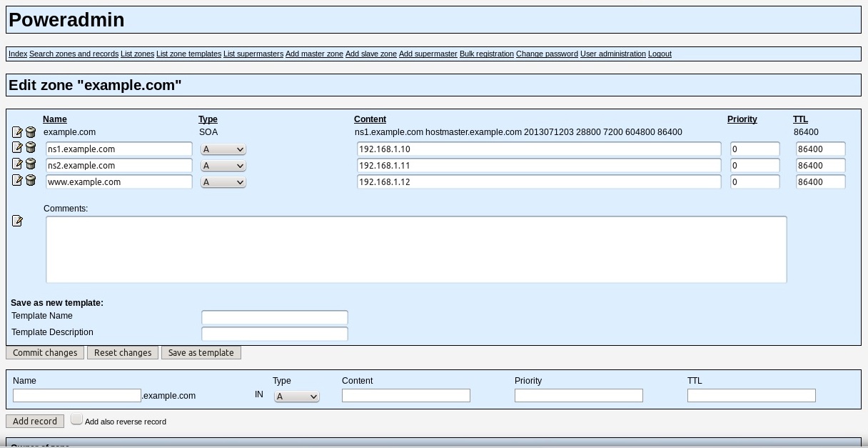Click delete trash icon for ns1.example.com row

(x=31, y=147)
